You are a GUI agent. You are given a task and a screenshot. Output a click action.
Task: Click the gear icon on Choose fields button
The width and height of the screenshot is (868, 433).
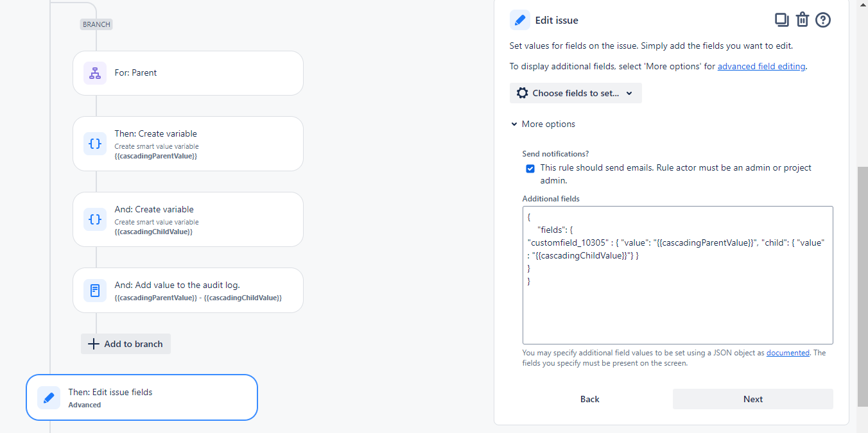coord(523,92)
